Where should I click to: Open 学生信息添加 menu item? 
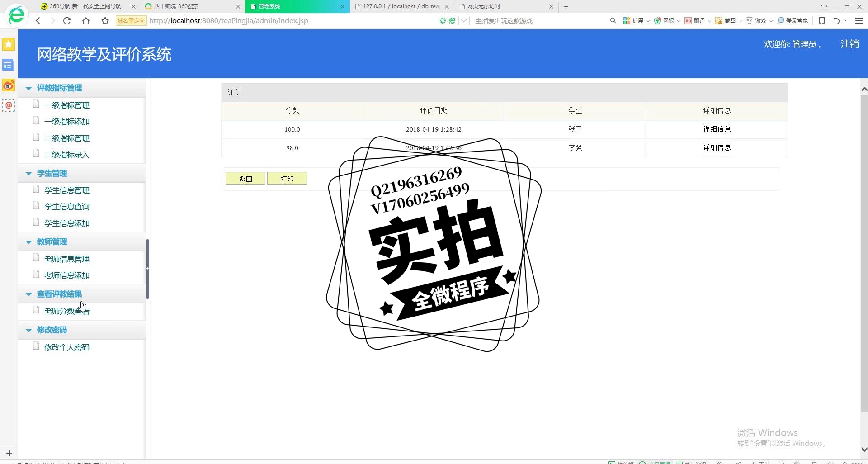tap(67, 223)
